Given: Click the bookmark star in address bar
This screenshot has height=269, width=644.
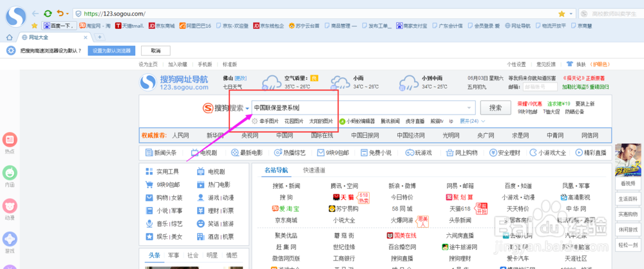Looking at the screenshot, I should (562, 14).
